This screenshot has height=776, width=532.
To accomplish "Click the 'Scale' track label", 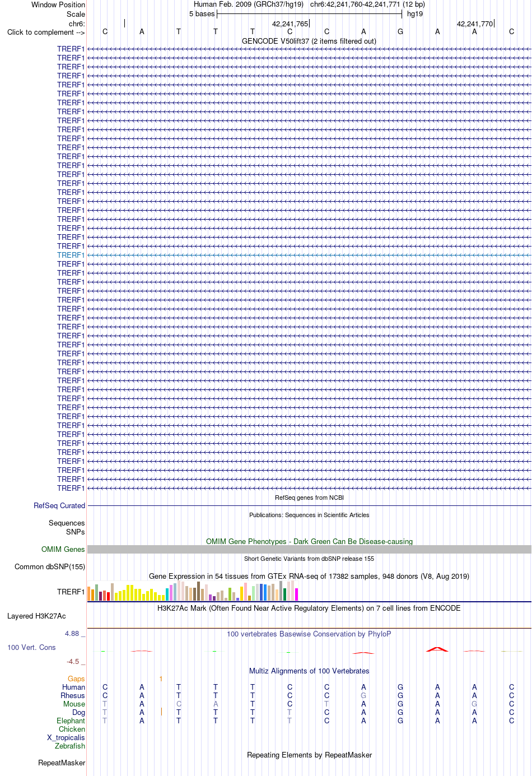I will click(x=76, y=14).
